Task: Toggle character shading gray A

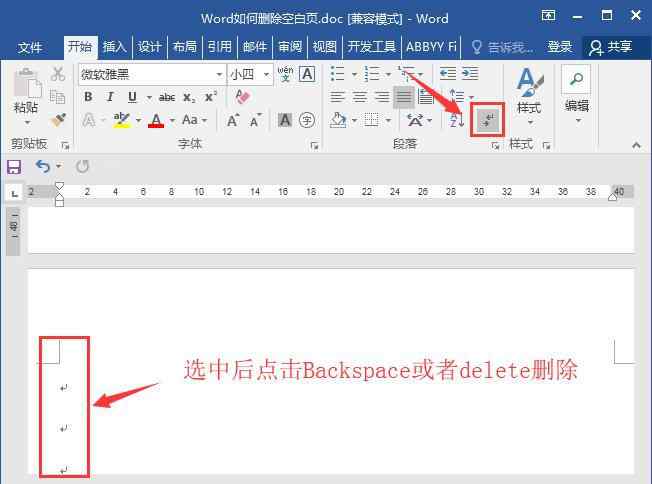Action: 285,121
